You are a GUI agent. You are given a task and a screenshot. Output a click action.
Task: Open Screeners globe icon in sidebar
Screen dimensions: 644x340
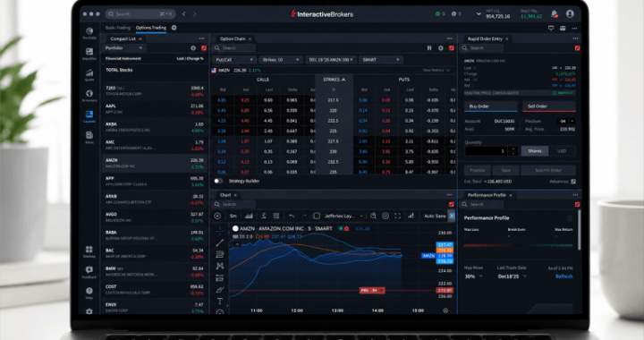coord(89,96)
